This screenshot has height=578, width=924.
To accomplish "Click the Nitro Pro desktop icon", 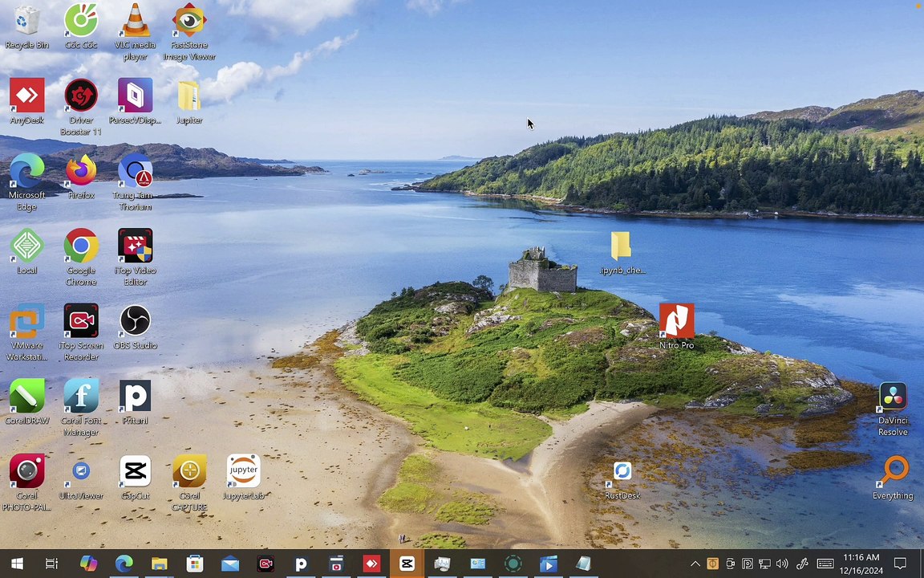I will click(676, 322).
